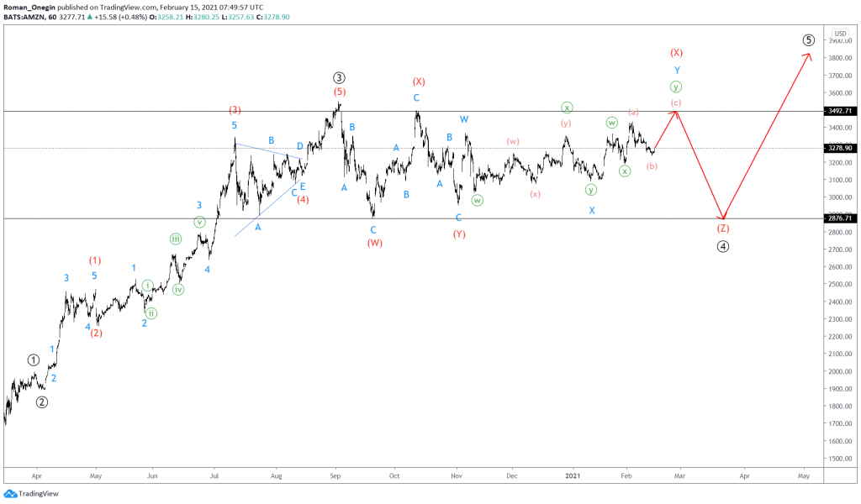The width and height of the screenshot is (861, 504).
Task: Click the high value H:3280.25
Action: 203,17
